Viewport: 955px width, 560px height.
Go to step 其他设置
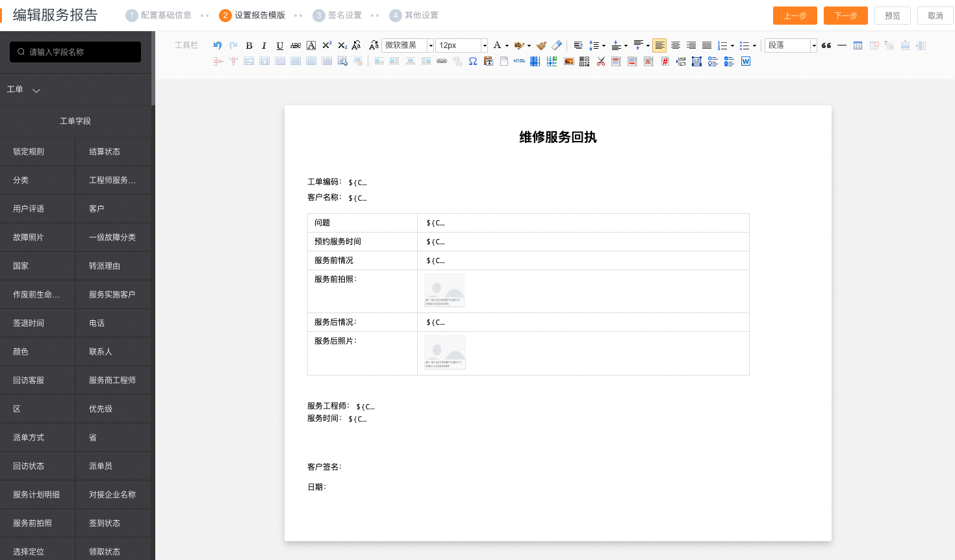414,15
